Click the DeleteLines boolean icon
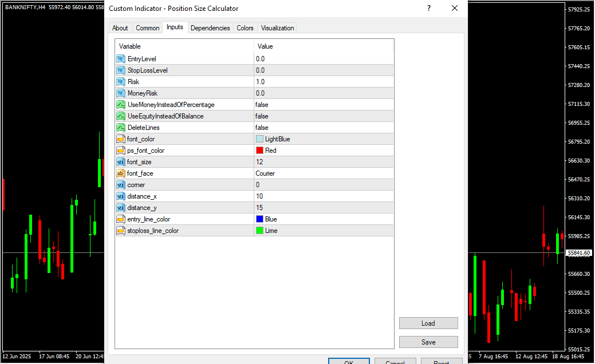The height and width of the screenshot is (364, 595). 120,128
